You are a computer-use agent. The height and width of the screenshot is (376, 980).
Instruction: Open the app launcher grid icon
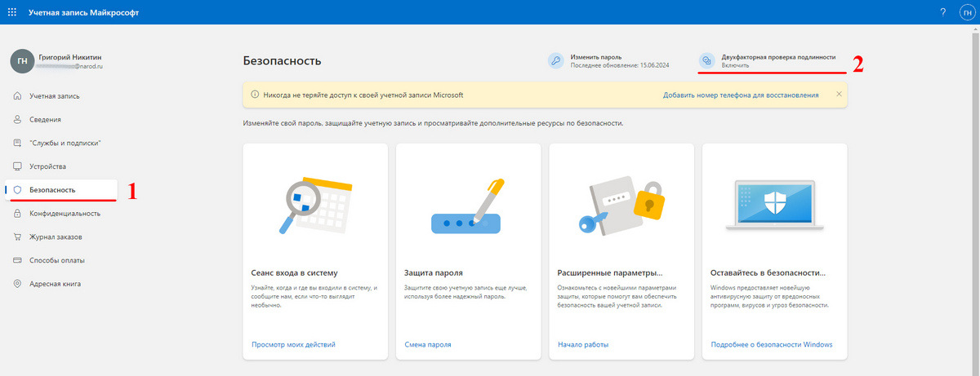[x=13, y=13]
